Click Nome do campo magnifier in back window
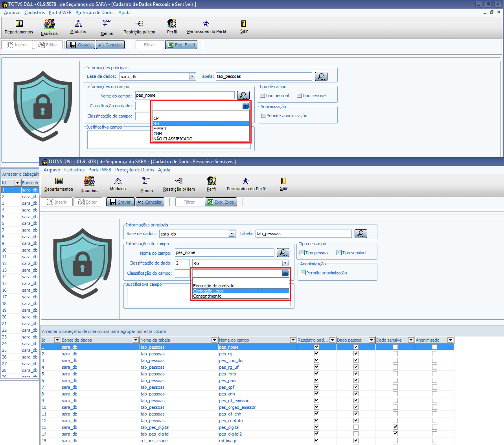Screen dimensions: 504x445 click(243, 95)
